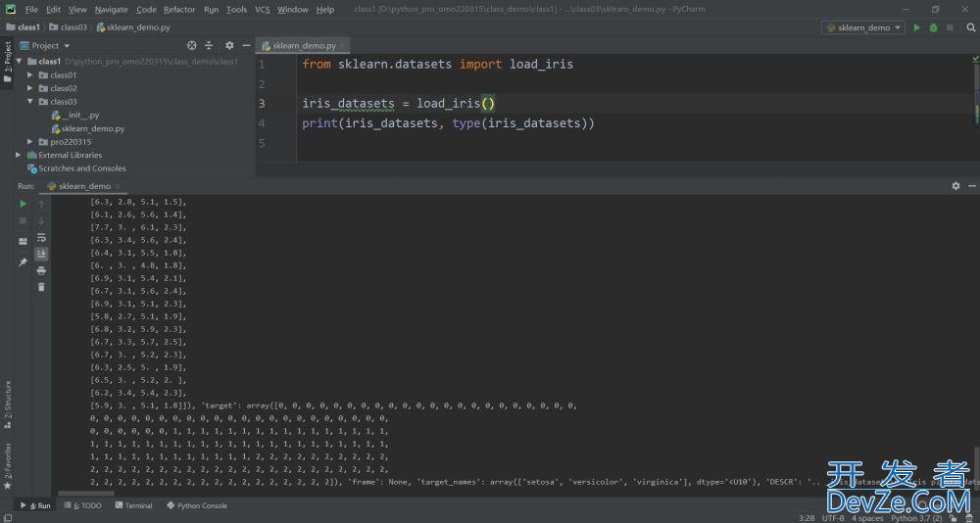980x523 pixels.
Task: Print the console output using printer icon
Action: (41, 270)
